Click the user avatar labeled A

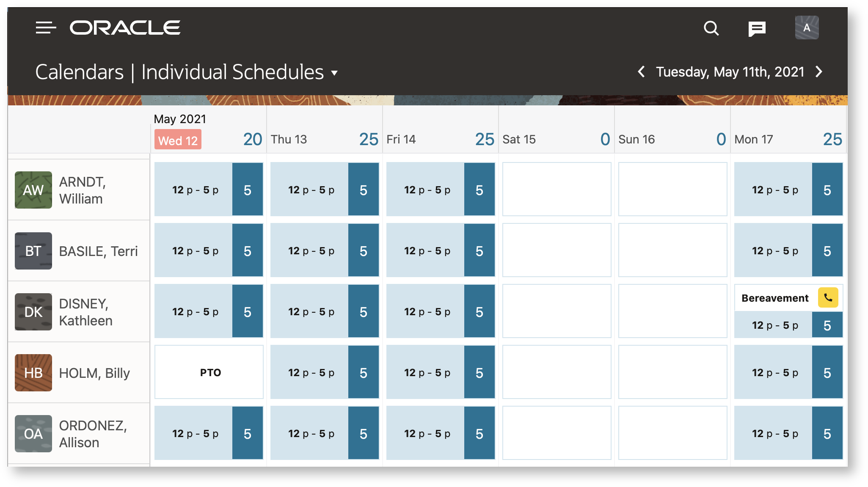tap(807, 28)
